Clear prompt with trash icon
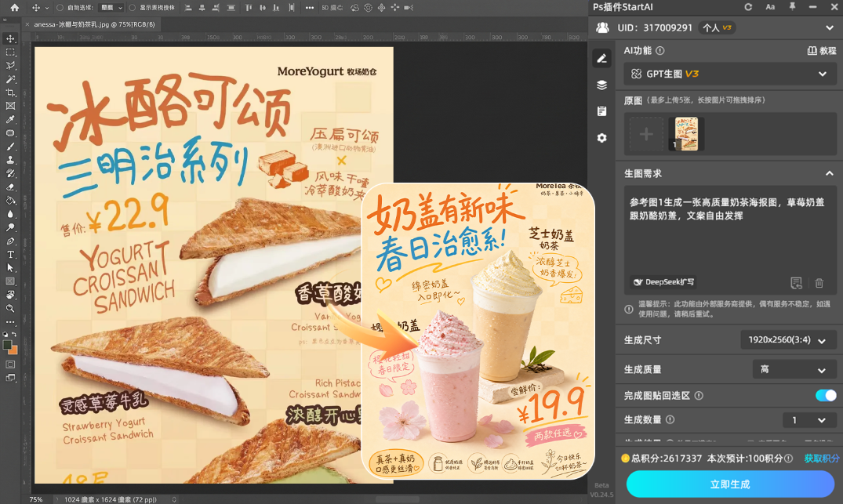Image resolution: width=843 pixels, height=504 pixels. click(819, 283)
